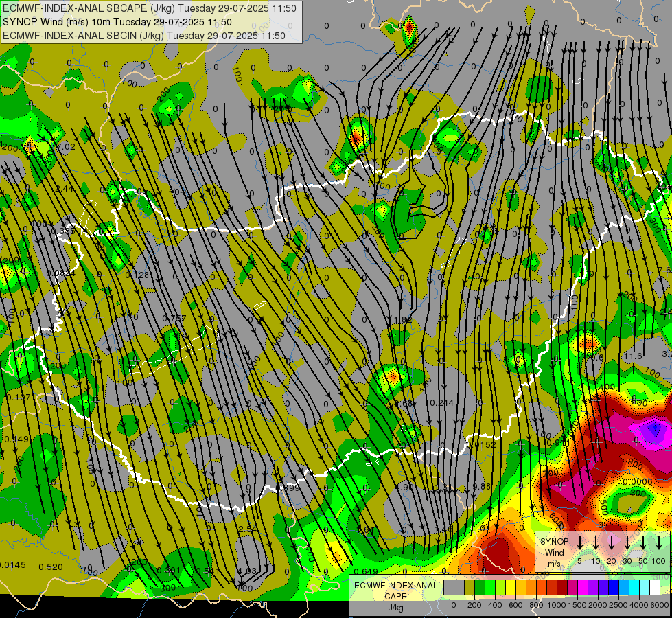The image size is (672, 618).
Task: Click the 1.82 value on the map
Action: coord(403,319)
